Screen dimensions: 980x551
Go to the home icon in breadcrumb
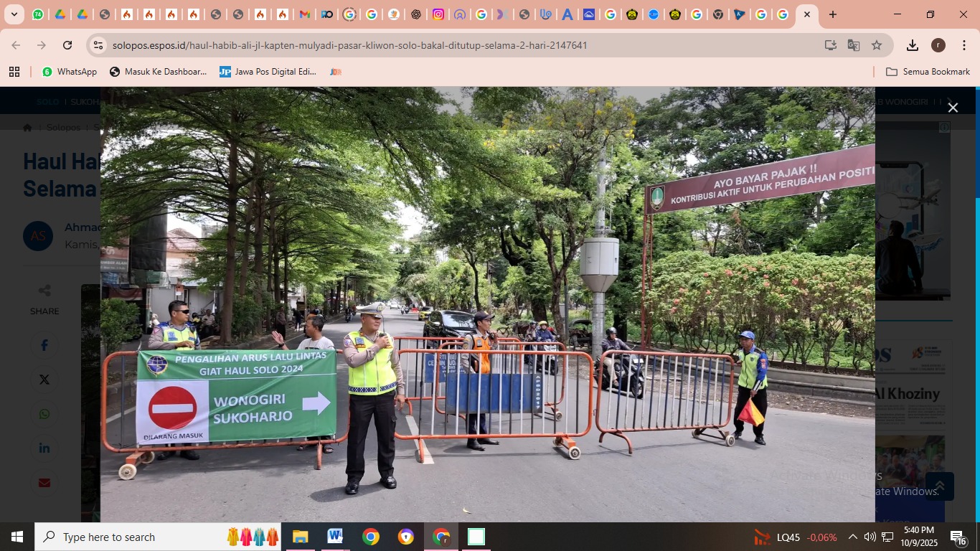coord(27,128)
